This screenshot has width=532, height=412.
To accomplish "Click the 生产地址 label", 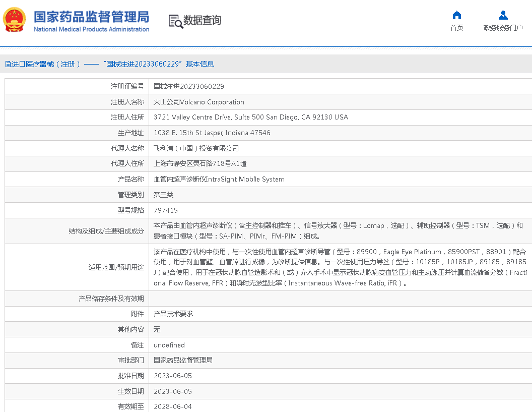I will click(130, 133).
